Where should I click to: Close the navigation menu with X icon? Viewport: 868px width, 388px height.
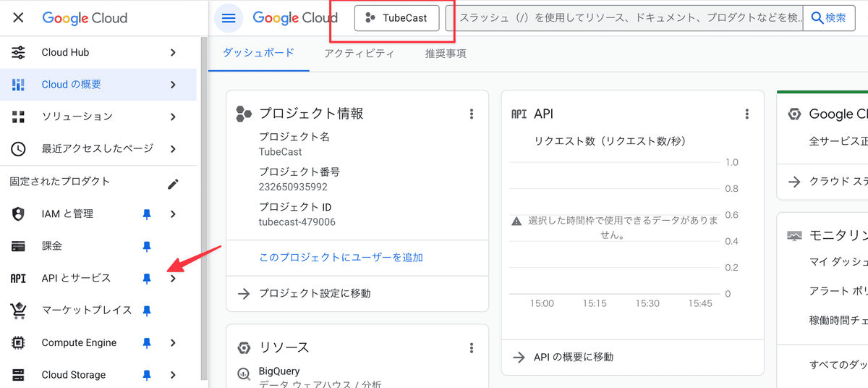tap(18, 18)
